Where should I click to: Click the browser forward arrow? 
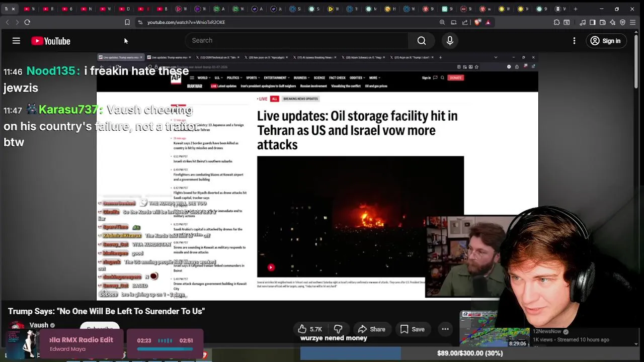pyautogui.click(x=17, y=22)
